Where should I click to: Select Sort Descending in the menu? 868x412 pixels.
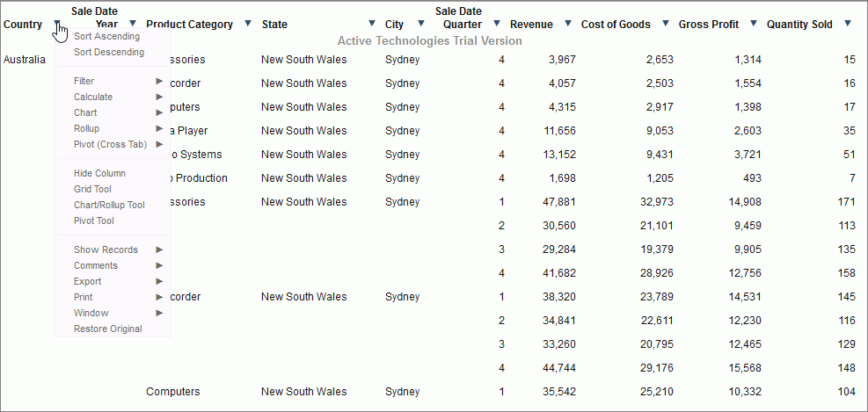(109, 53)
